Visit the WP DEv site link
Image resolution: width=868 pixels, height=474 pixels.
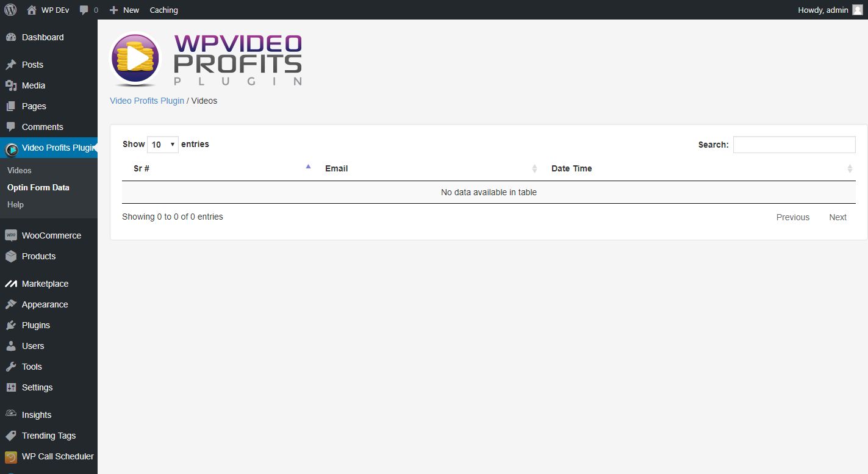pos(56,10)
